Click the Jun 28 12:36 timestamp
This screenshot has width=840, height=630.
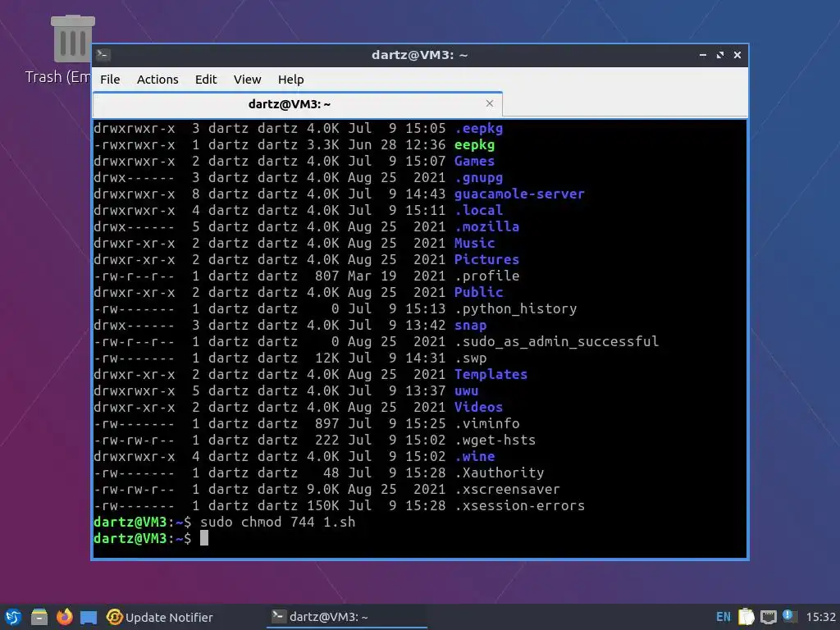(x=396, y=144)
